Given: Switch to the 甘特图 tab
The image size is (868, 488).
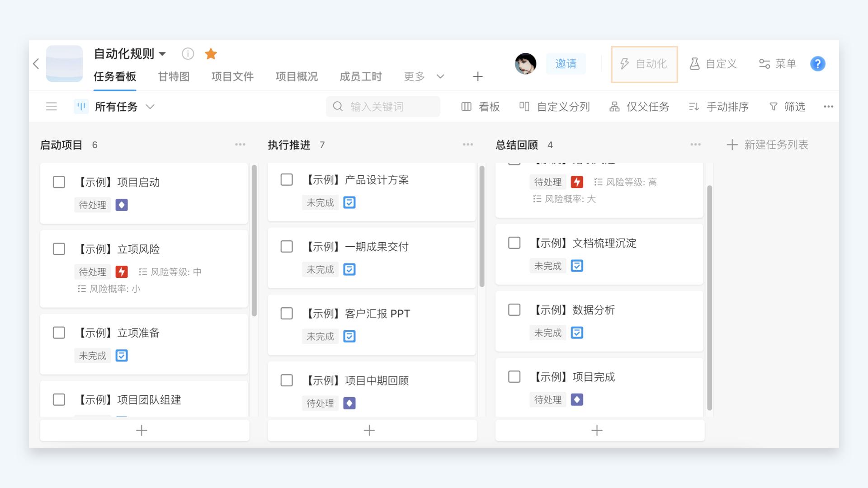Looking at the screenshot, I should pos(174,76).
